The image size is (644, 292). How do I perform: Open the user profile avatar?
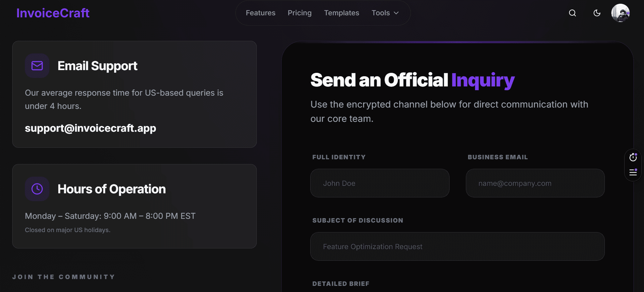(x=620, y=13)
